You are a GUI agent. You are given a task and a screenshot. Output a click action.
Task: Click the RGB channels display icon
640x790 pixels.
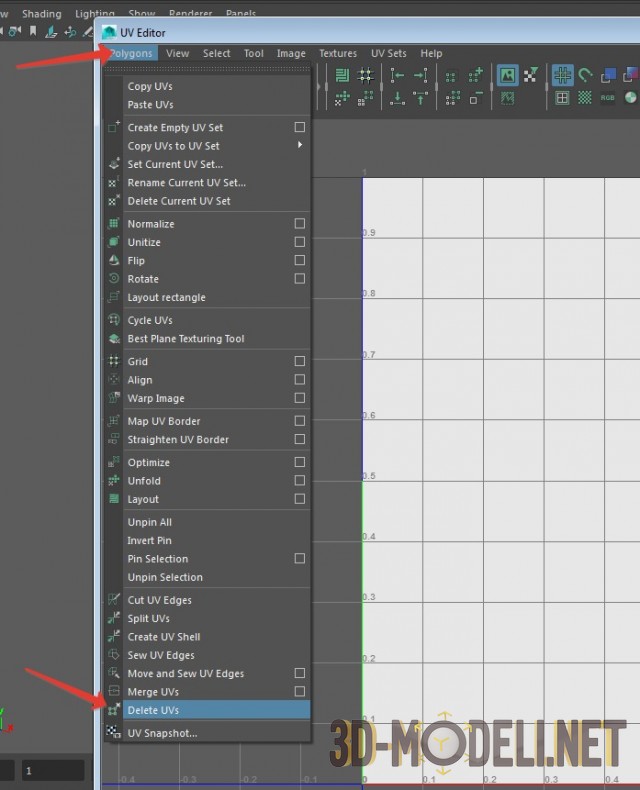point(608,98)
